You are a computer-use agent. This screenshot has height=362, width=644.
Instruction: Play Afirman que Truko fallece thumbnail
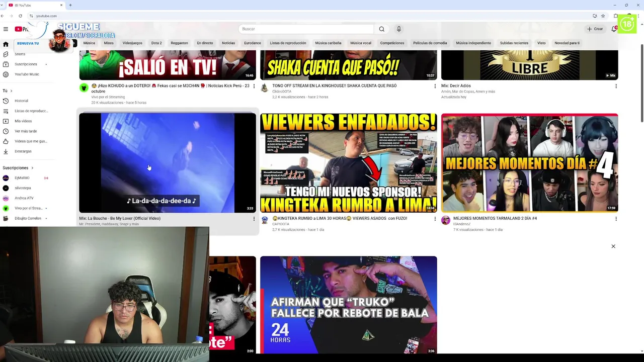pyautogui.click(x=348, y=305)
